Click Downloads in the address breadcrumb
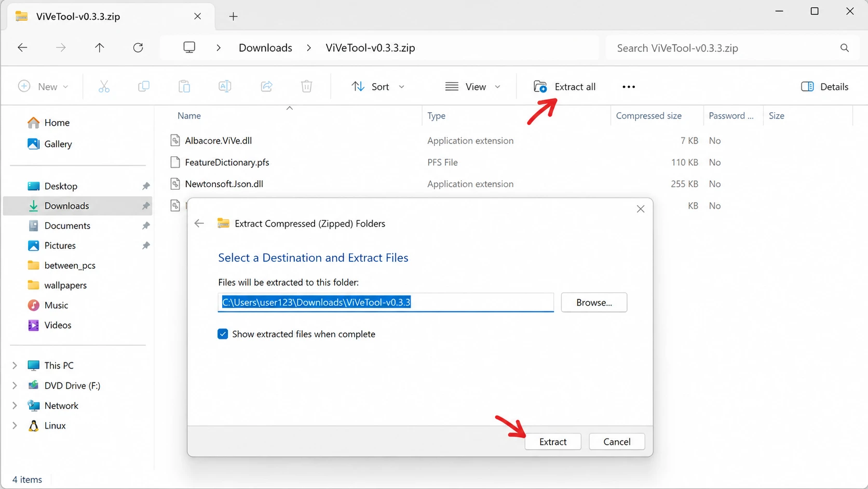The image size is (868, 489). pos(265,48)
